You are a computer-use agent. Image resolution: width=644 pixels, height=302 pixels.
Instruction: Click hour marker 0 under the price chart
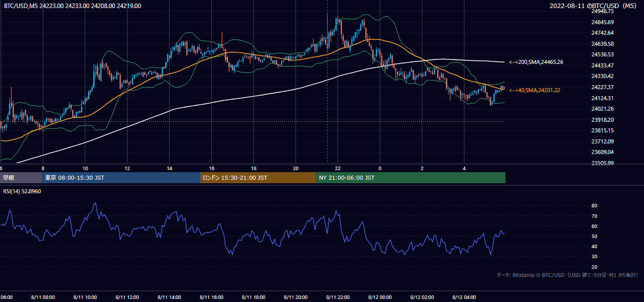pos(380,169)
